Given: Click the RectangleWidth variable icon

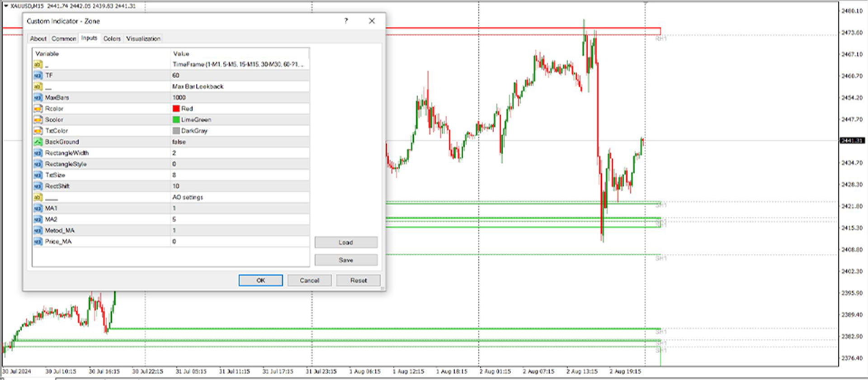Looking at the screenshot, I should [x=38, y=153].
